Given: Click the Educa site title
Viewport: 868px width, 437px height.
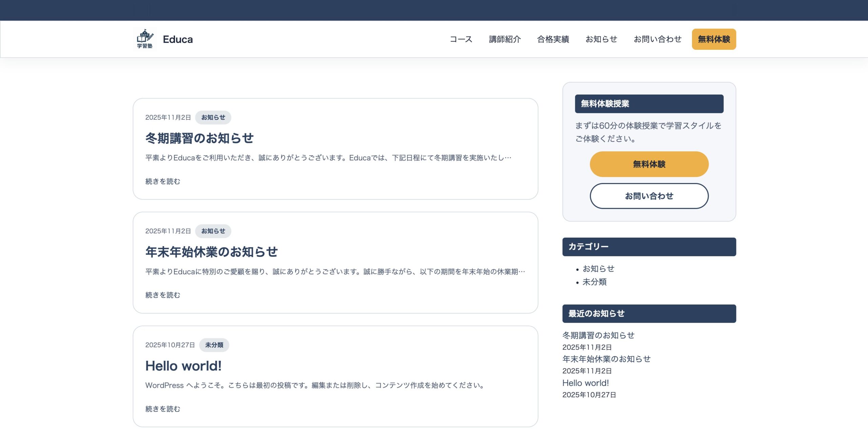Looking at the screenshot, I should 178,39.
